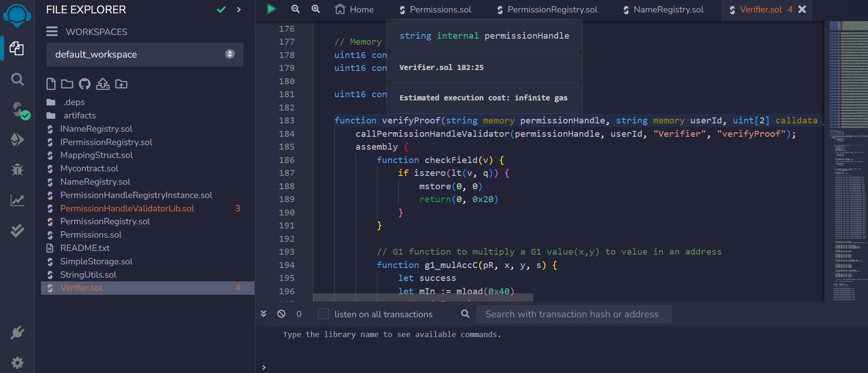Open PermissionHandleRegistryInstance.sol file
Viewport: 868px width, 373px height.
click(136, 195)
